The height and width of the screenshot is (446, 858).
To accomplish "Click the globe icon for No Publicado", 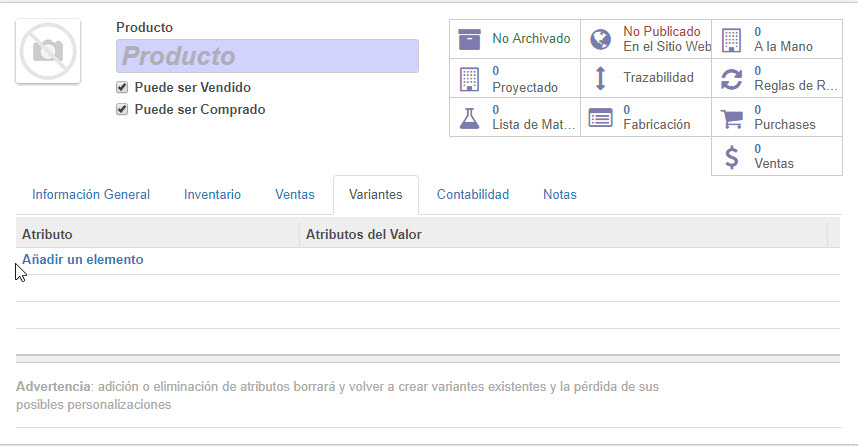I will coord(600,39).
